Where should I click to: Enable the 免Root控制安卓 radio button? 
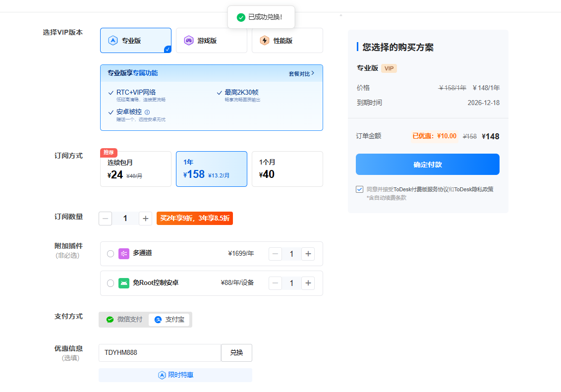click(111, 283)
